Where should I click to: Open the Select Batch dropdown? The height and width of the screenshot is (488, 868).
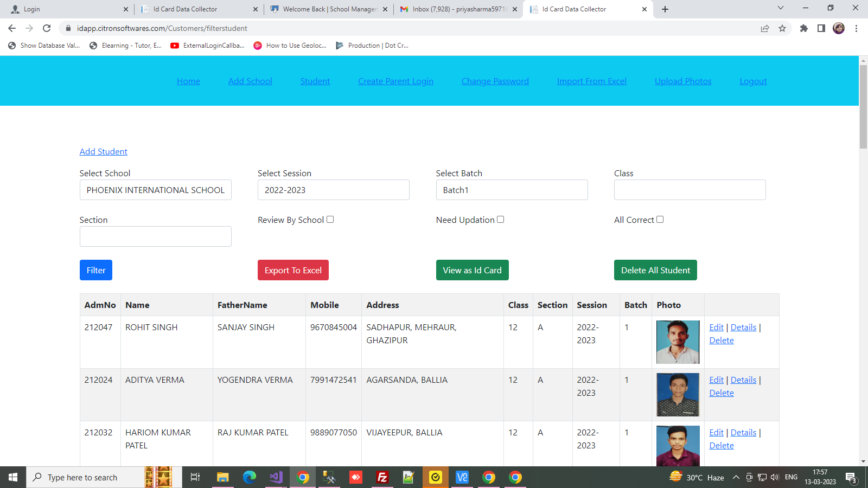(512, 190)
